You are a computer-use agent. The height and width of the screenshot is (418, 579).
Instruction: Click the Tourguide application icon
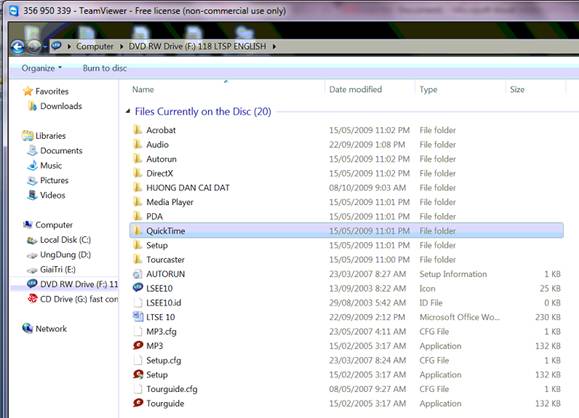coord(138,403)
